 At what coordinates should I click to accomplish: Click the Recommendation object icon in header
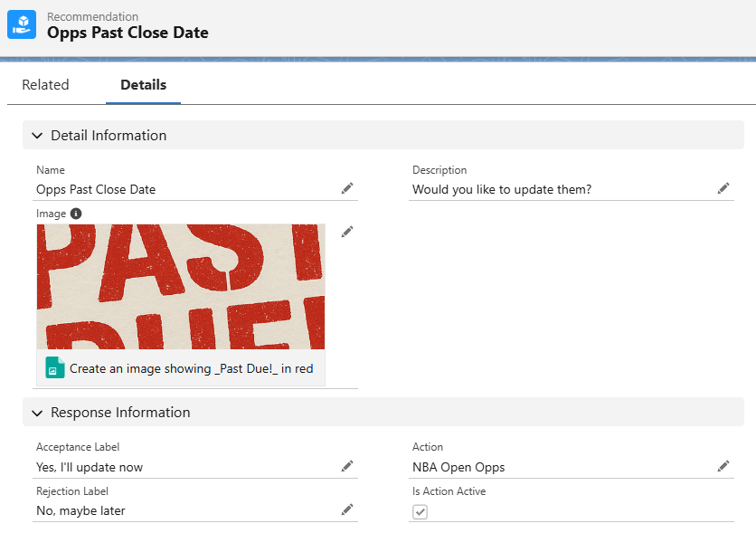[22, 24]
